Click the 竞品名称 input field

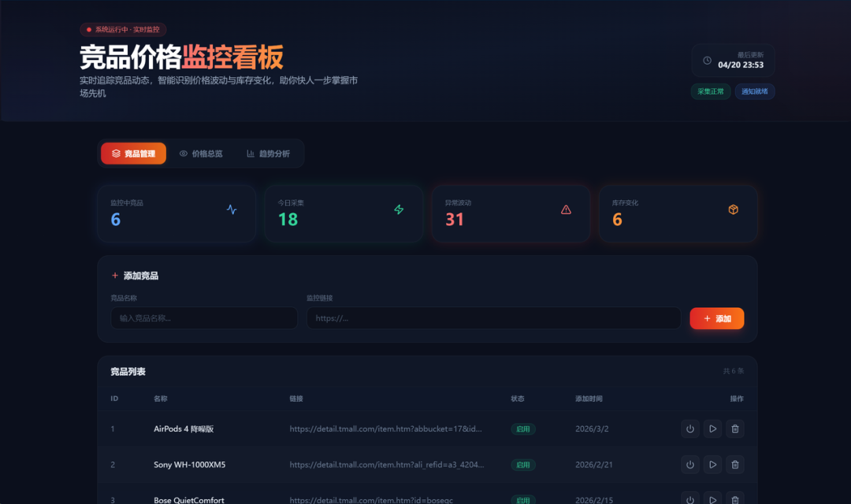click(x=204, y=317)
